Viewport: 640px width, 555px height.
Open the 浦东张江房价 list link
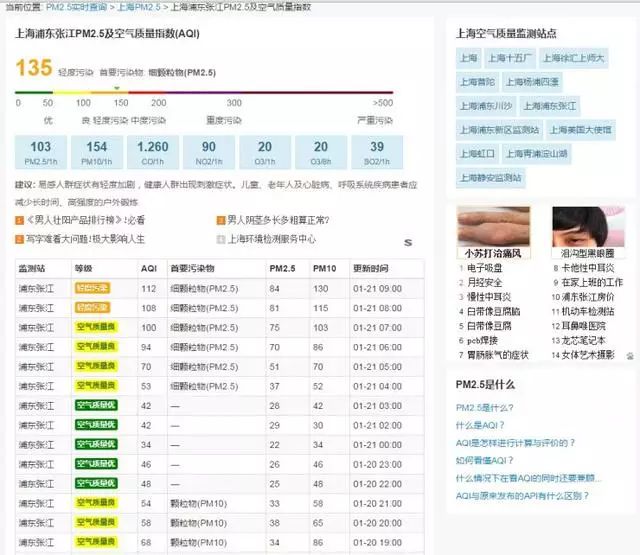[588, 297]
